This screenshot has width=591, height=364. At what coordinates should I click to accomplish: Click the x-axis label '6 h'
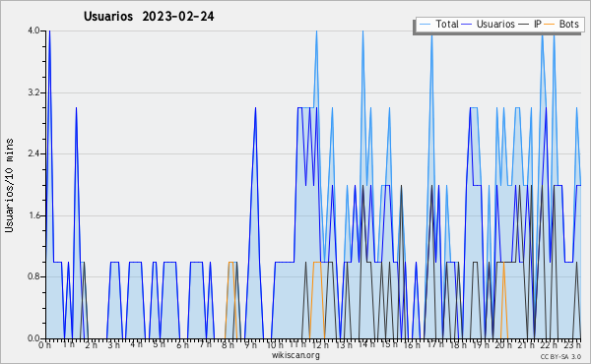click(182, 345)
